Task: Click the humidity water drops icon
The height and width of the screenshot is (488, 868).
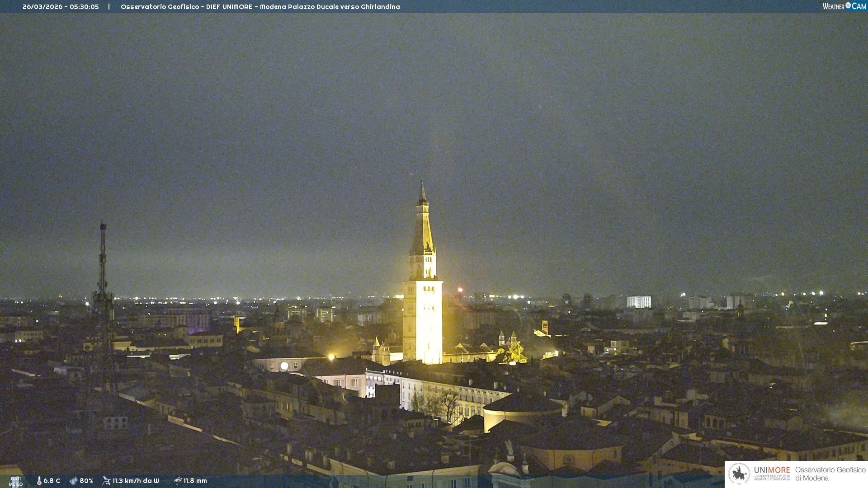Action: point(73,481)
